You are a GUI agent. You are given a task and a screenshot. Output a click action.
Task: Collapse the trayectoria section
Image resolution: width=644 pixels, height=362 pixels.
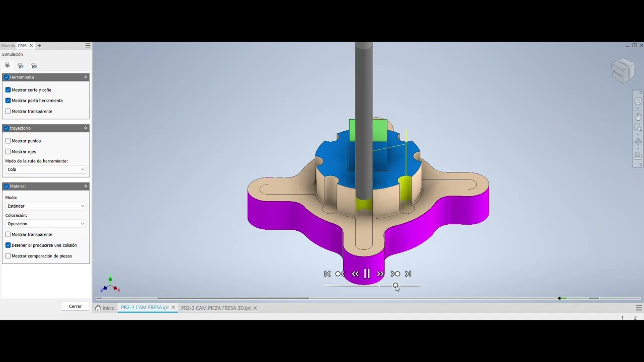coord(86,128)
